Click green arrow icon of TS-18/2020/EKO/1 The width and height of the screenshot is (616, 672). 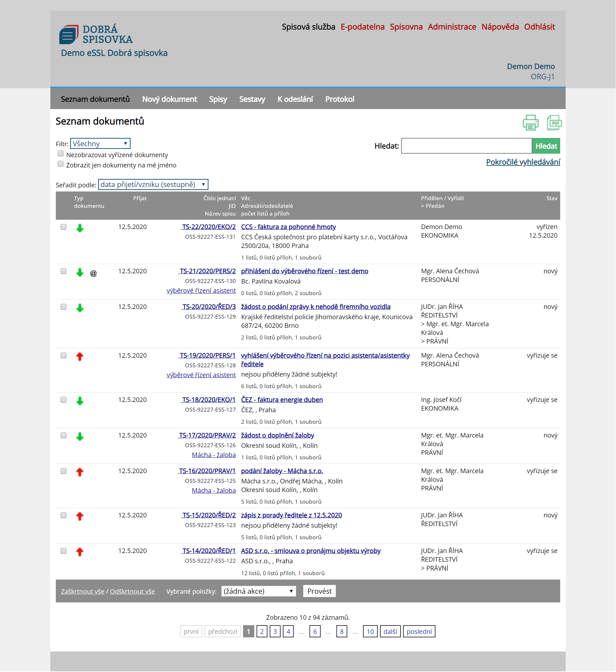coord(80,401)
